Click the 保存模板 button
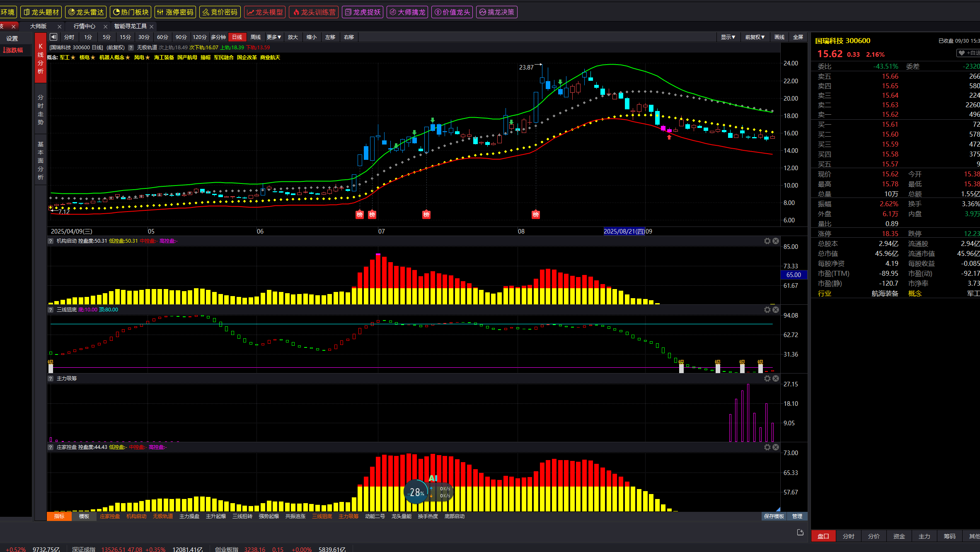This screenshot has width=980, height=552. coord(774,516)
